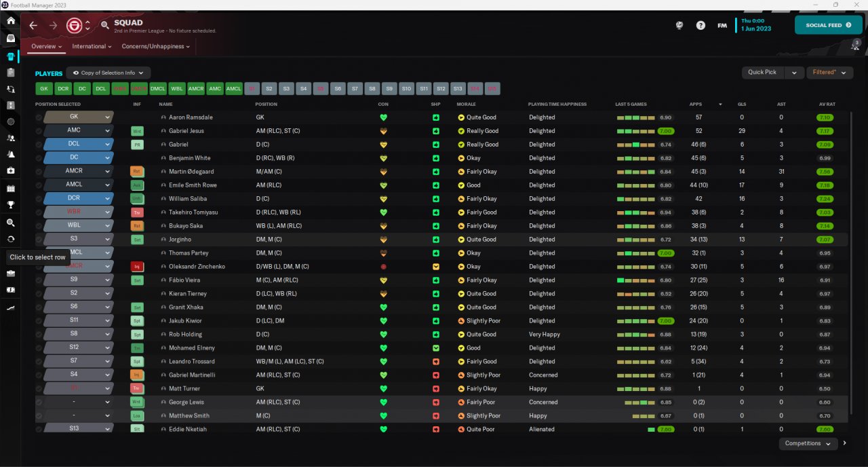868x467 pixels.
Task: Open the Competitions trophy sidebar icon
Action: (11, 204)
